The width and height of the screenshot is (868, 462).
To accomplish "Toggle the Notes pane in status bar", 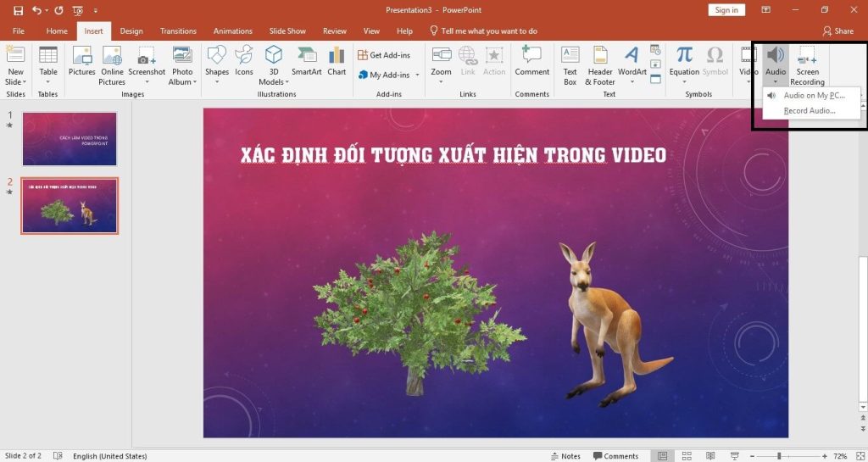I will [565, 456].
